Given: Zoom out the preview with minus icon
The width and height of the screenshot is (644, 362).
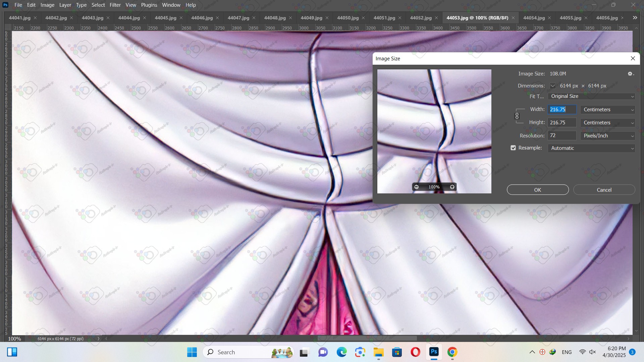Looking at the screenshot, I should 416,187.
